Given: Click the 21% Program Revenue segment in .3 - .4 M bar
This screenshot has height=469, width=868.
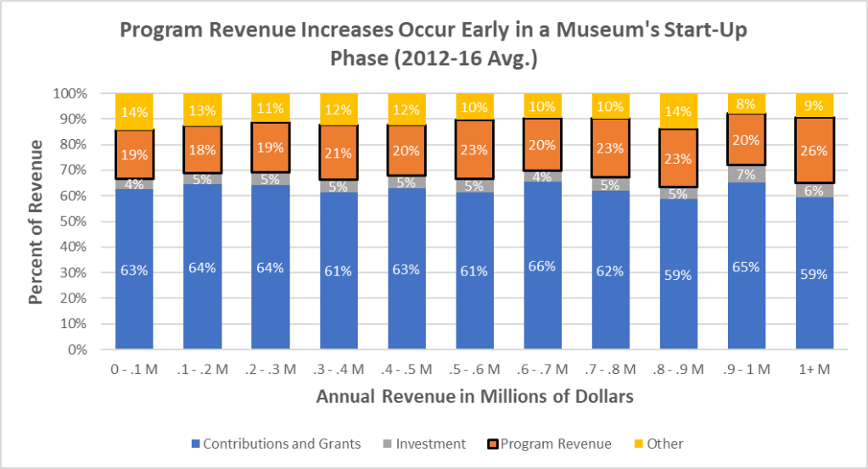Looking at the screenshot, I should 338,153.
